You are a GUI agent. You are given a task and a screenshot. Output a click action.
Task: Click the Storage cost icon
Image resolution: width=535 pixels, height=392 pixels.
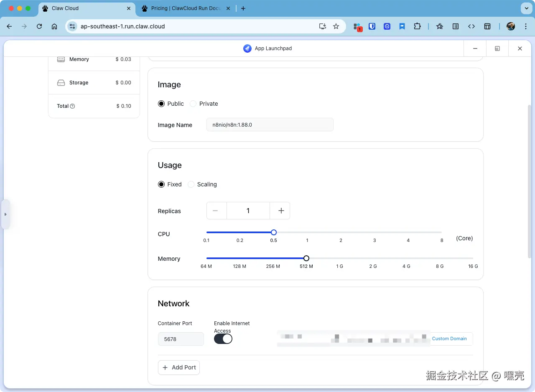[61, 83]
